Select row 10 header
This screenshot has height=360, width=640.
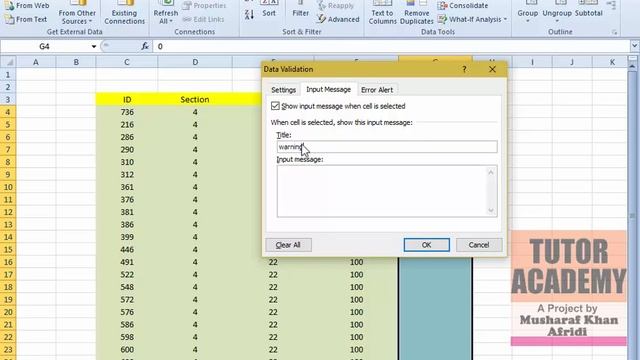pos(8,187)
